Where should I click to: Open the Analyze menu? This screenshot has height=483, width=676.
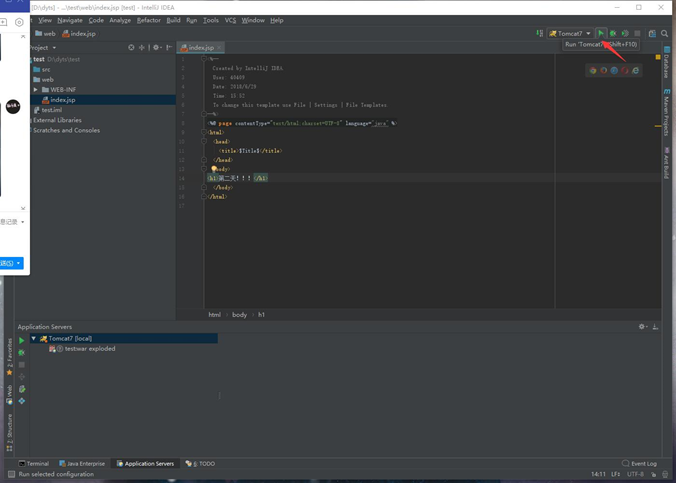pyautogui.click(x=120, y=20)
